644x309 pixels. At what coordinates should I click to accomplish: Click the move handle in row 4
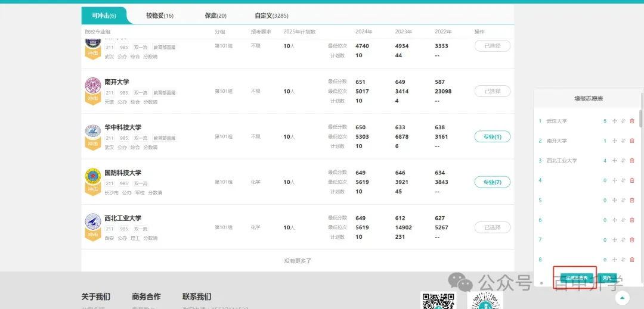click(x=615, y=180)
